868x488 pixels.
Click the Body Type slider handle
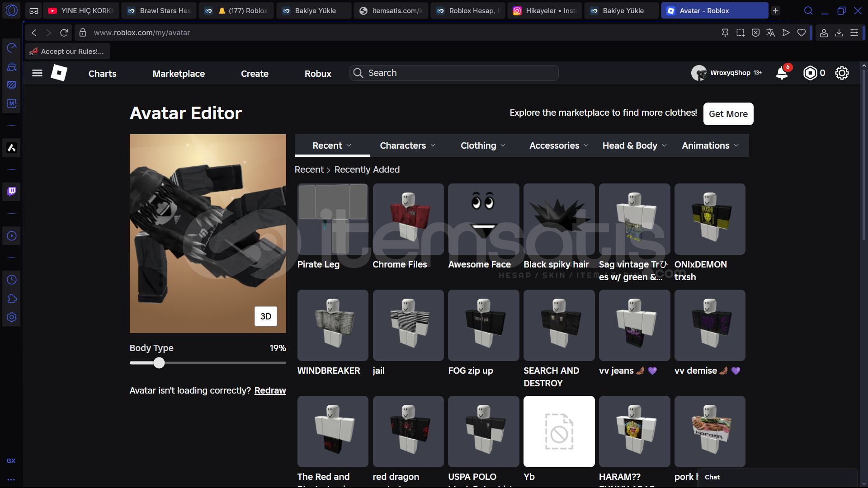tap(159, 363)
